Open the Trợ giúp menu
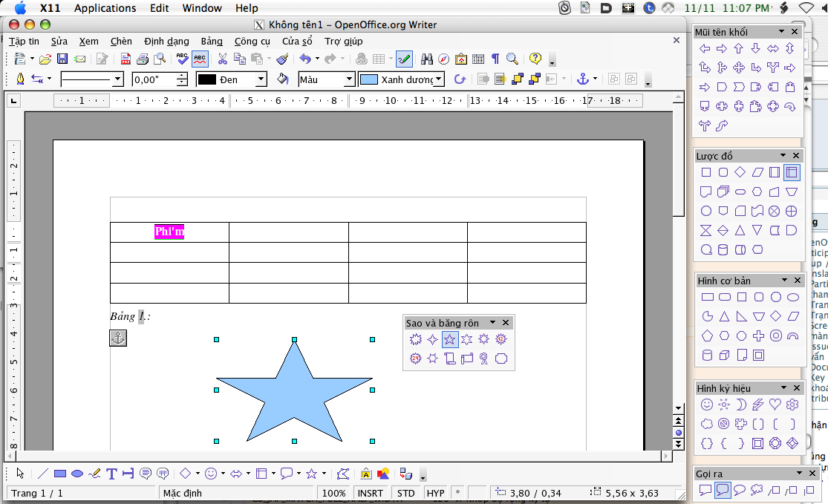Screen dimensions: 828x504 point(343,41)
